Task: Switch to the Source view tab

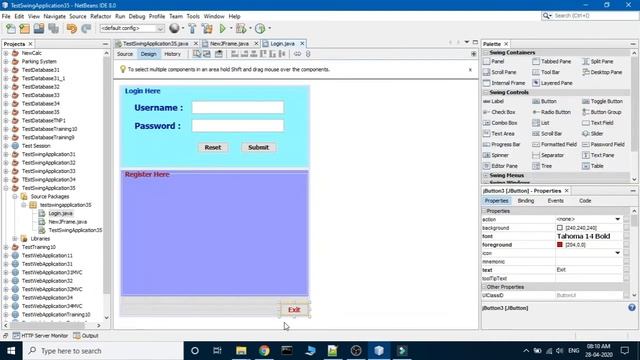Action: [125, 54]
